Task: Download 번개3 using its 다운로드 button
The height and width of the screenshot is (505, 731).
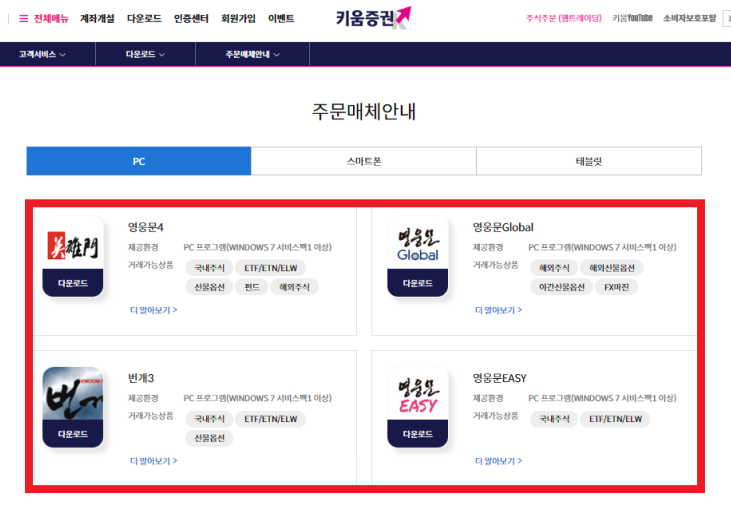Action: pos(73,434)
